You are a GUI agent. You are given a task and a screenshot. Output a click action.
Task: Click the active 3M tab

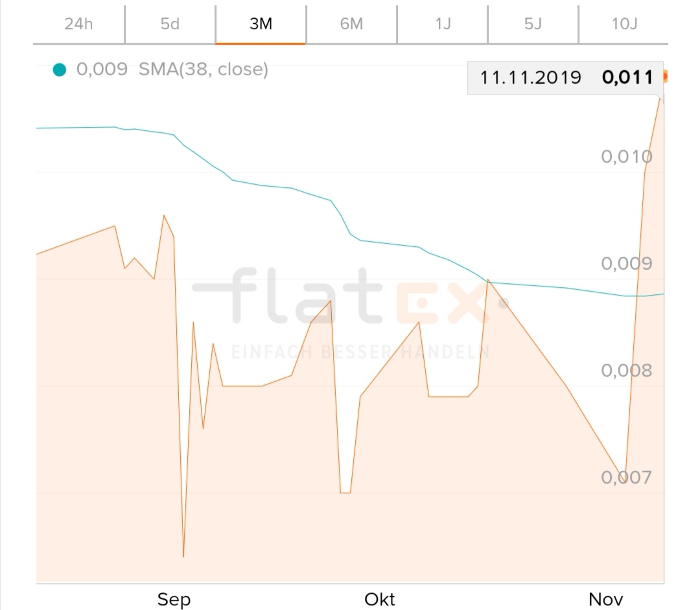click(261, 24)
